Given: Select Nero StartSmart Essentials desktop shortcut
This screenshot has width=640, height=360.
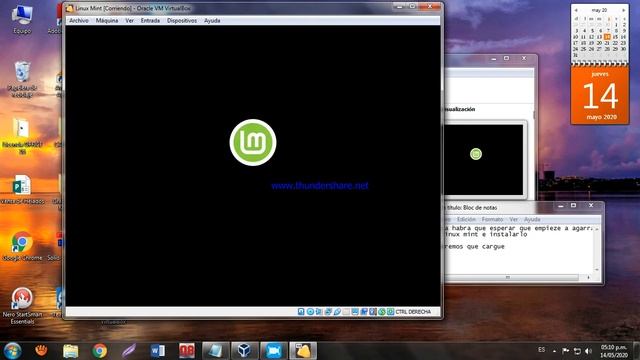Looking at the screenshot, I should point(22,306).
